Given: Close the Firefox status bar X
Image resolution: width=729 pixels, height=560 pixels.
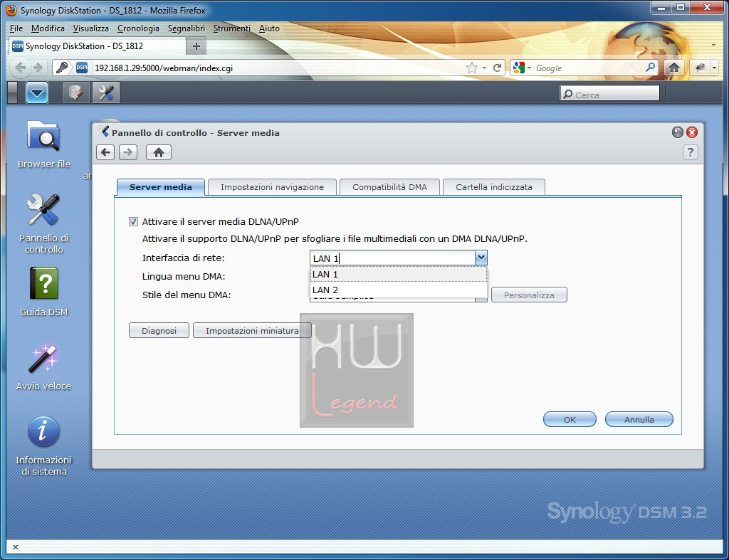Looking at the screenshot, I should tap(16, 547).
